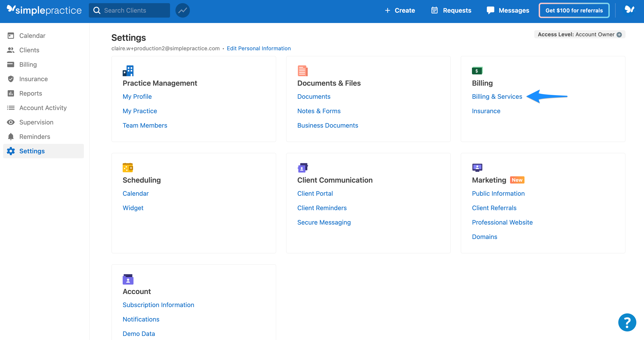Click the Account Activity list icon
The height and width of the screenshot is (340, 644).
11,108
